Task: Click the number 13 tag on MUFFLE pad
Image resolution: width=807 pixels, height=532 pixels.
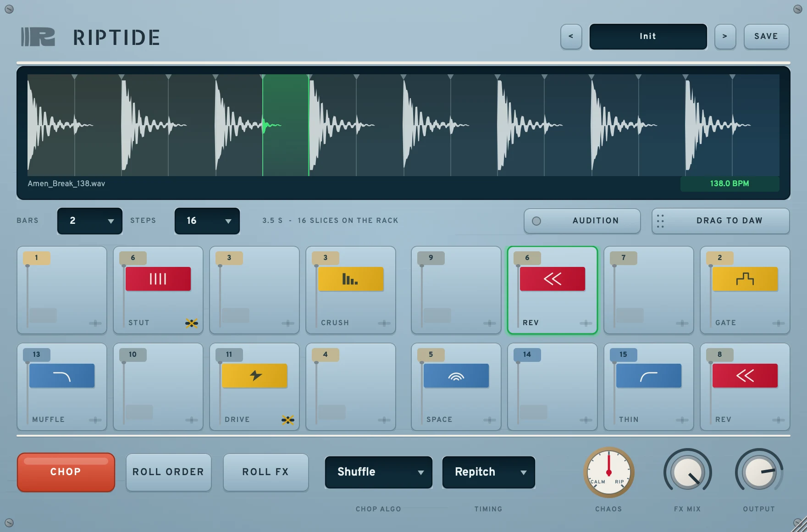Action: coord(37,355)
